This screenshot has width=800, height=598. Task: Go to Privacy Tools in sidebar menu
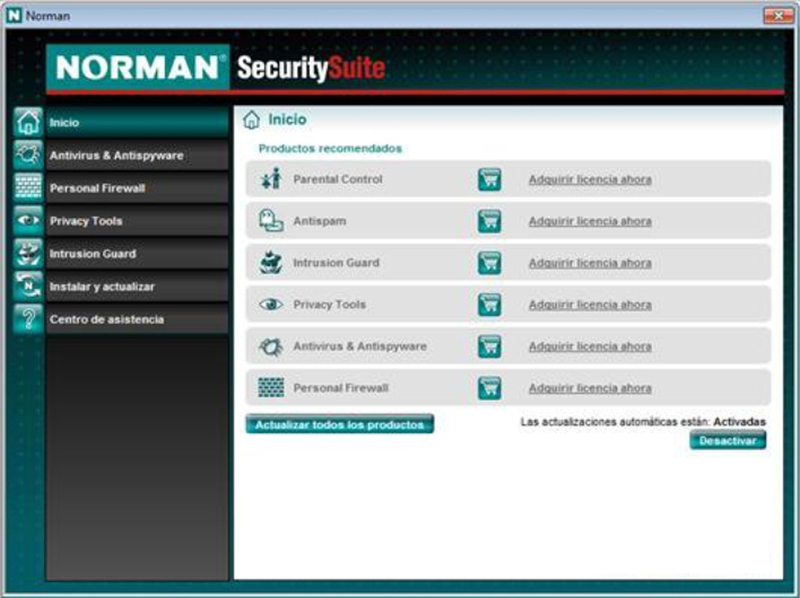tap(137, 221)
